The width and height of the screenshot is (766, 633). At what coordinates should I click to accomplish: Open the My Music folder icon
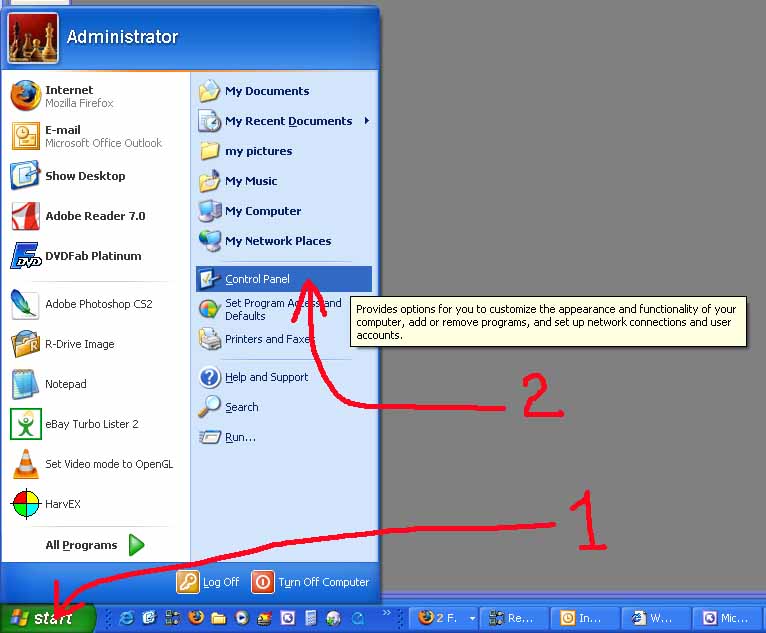pos(210,181)
